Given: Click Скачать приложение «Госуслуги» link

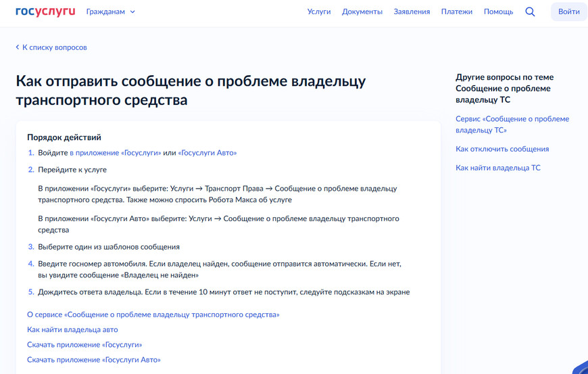Looking at the screenshot, I should tap(84, 345).
